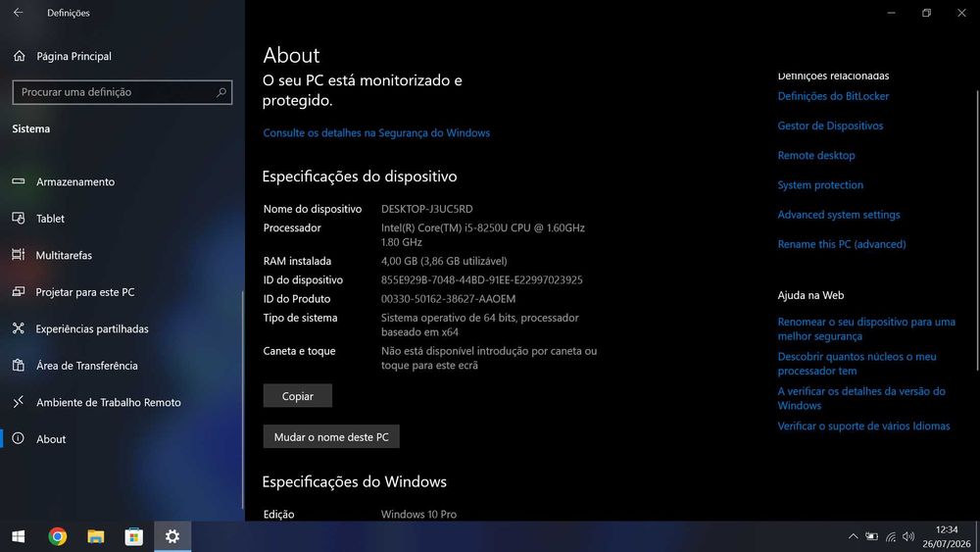This screenshot has width=980, height=552.
Task: Click the Sistema heading in sidebar
Action: [31, 128]
